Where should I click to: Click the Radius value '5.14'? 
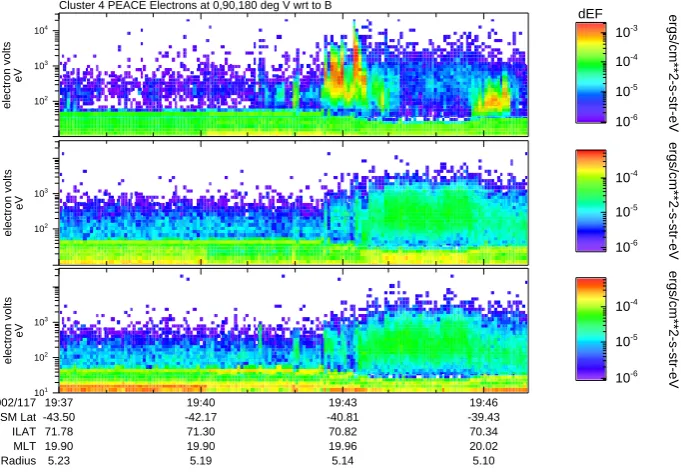tap(343, 460)
